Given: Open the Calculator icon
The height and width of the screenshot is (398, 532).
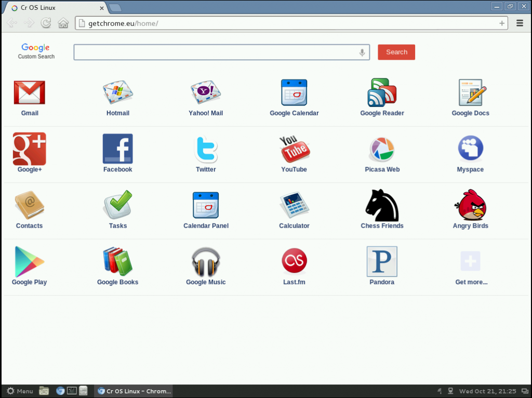Looking at the screenshot, I should tap(294, 205).
